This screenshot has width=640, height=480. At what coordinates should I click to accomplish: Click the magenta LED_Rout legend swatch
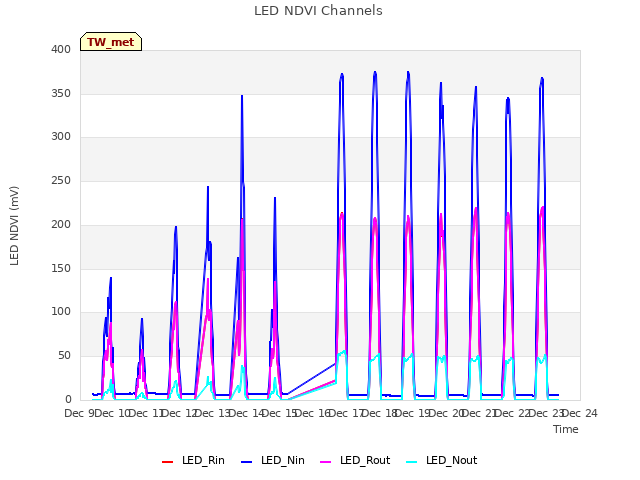326,462
